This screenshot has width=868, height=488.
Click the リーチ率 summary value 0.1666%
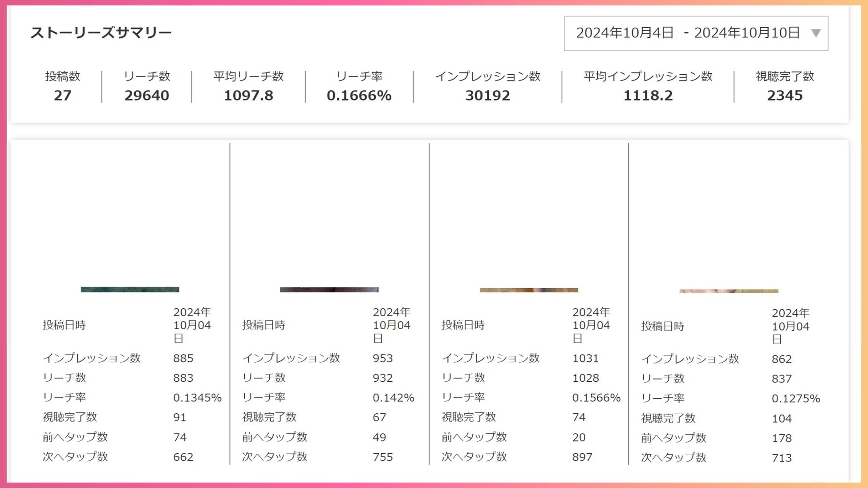pyautogui.click(x=359, y=96)
